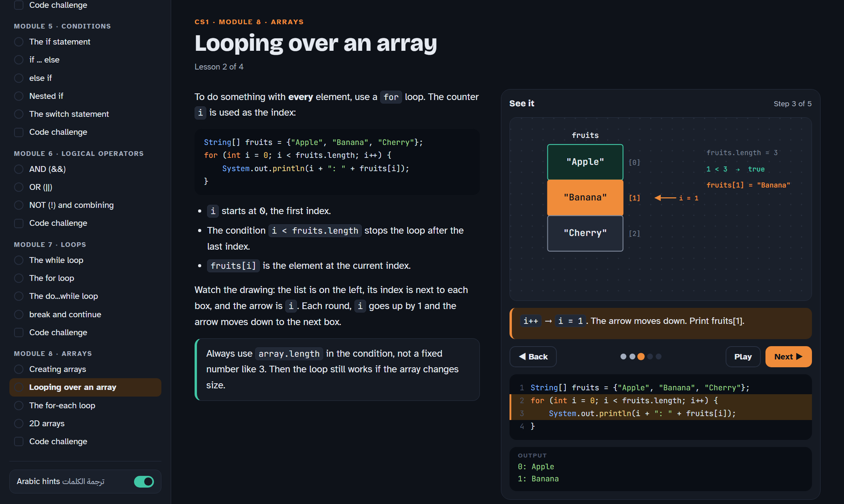844x504 pixels.
Task: Open Module 6 Code challenge
Action: click(x=85, y=223)
